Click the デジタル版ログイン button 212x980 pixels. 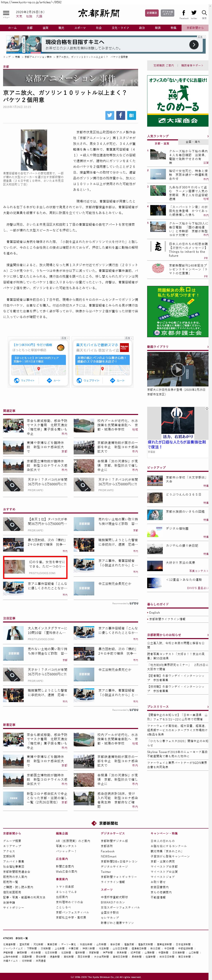pos(167,13)
